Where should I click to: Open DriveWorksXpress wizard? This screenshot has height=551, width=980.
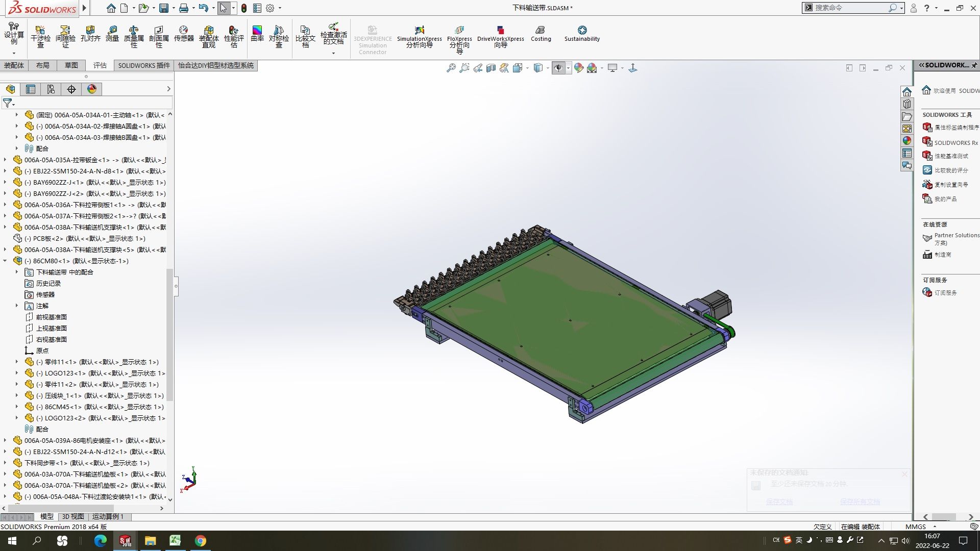click(501, 37)
